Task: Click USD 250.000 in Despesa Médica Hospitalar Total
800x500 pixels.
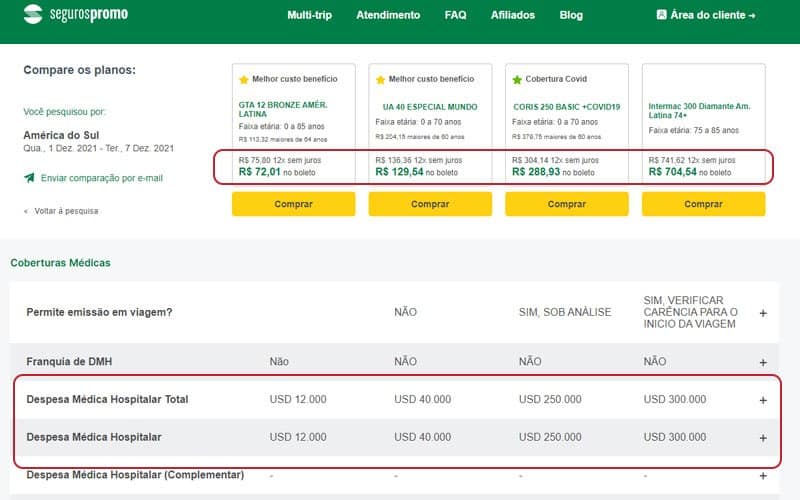Action: coord(550,399)
